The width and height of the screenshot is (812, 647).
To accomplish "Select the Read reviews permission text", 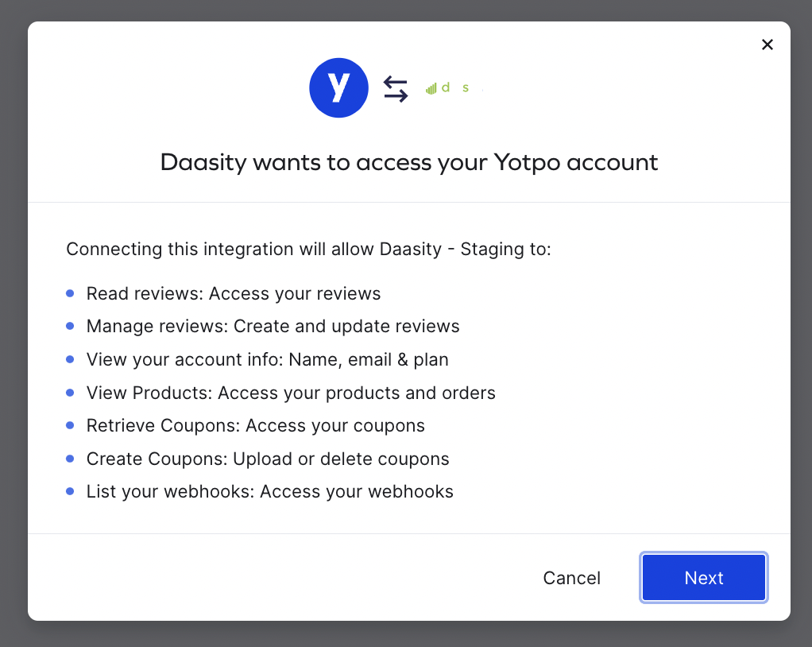I will (234, 294).
